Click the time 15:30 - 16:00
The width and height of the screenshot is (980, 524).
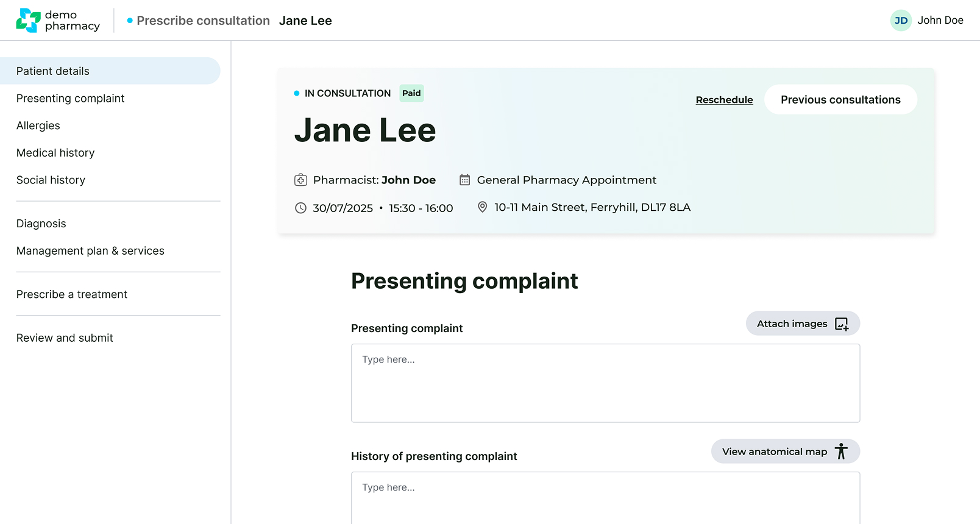point(421,208)
